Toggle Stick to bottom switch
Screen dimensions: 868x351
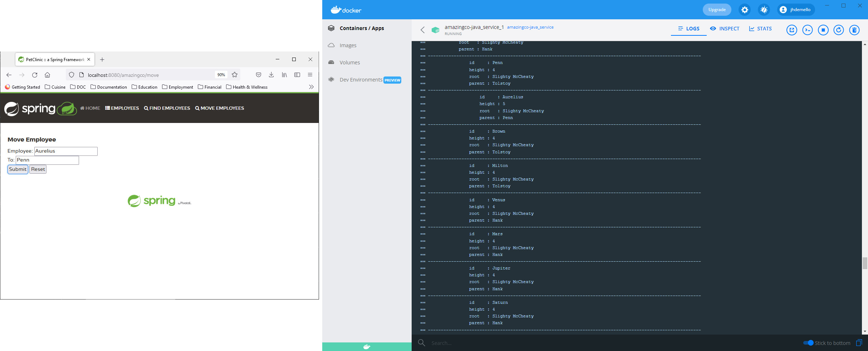[x=808, y=343]
